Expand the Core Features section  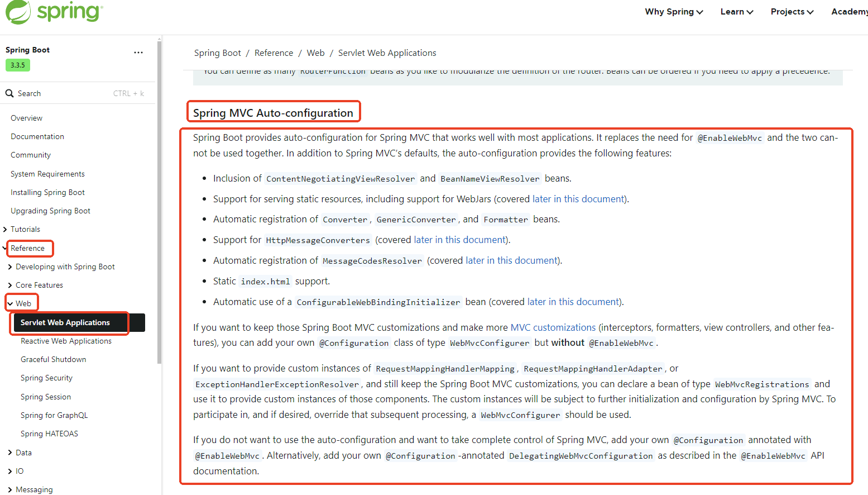[x=10, y=285]
